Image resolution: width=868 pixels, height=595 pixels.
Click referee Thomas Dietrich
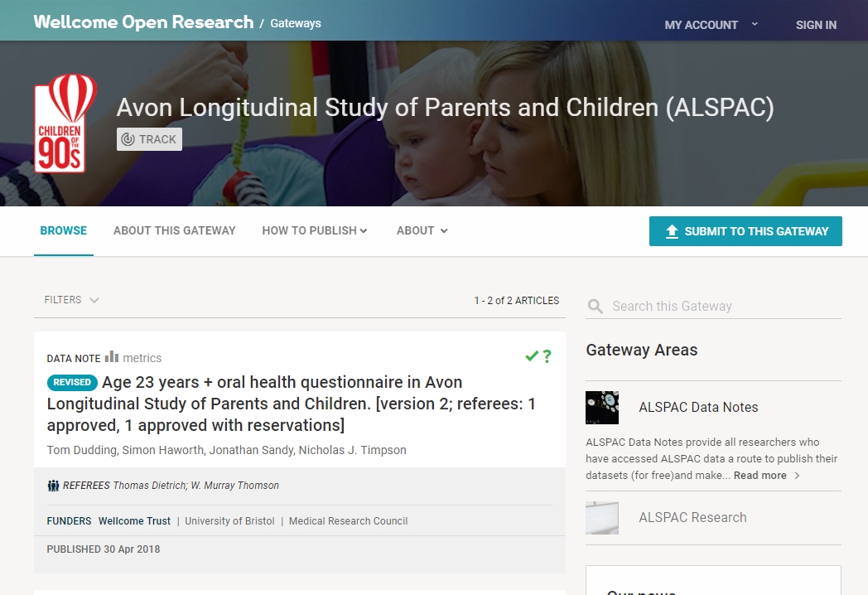coord(149,486)
